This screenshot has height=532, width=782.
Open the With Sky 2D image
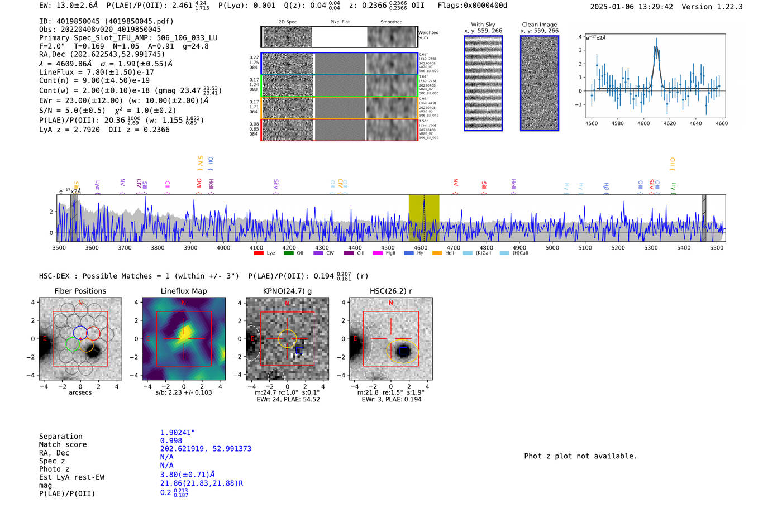[x=483, y=83]
